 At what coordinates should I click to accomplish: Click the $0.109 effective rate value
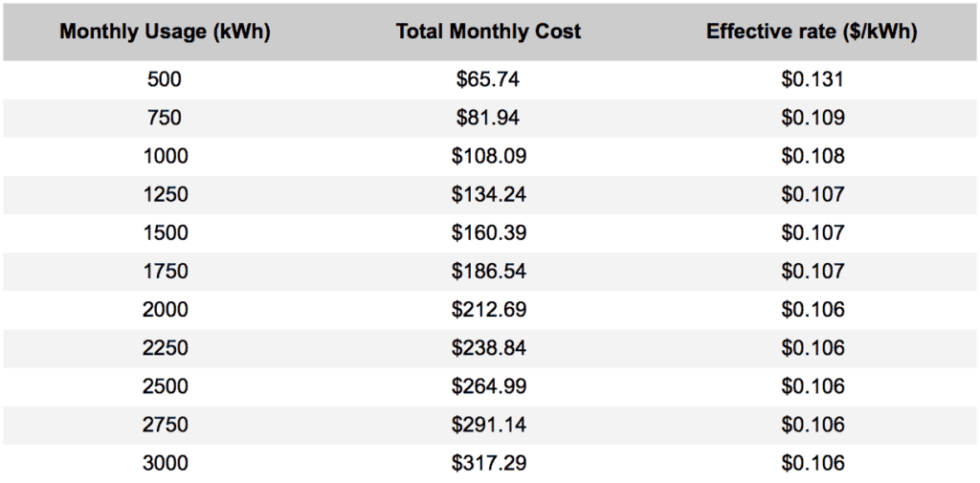coord(813,118)
